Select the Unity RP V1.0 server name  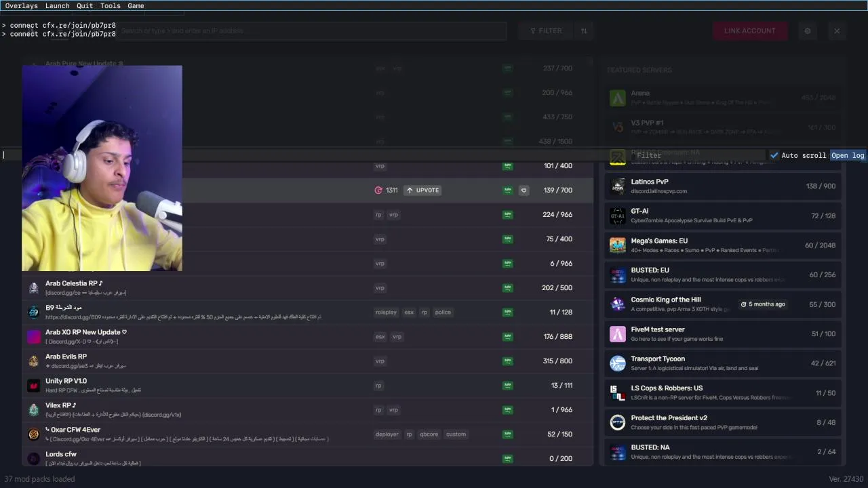(66, 381)
